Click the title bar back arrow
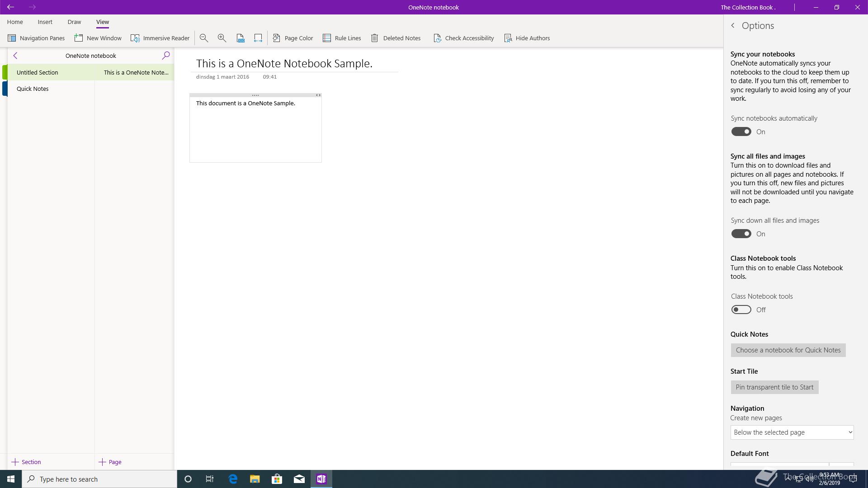The width and height of the screenshot is (868, 488). point(10,7)
